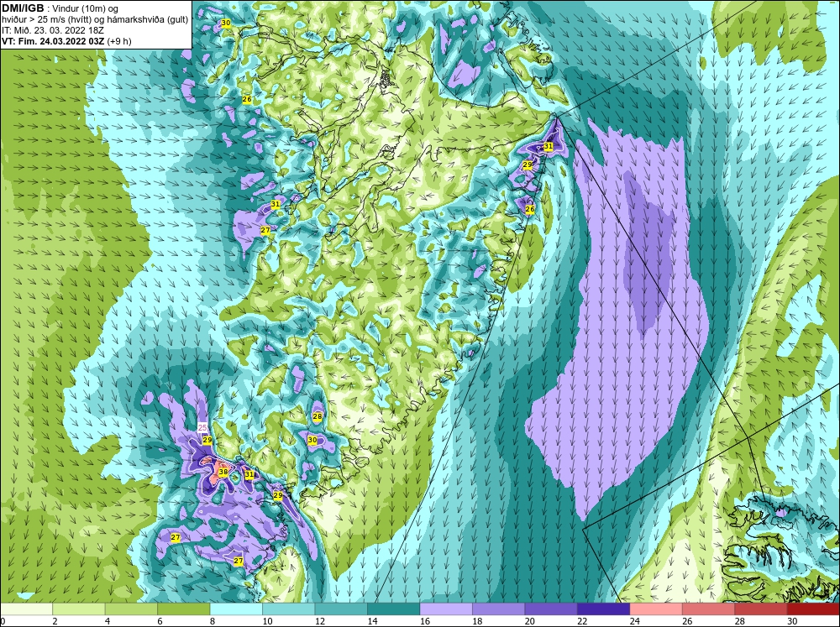Pick the 4–6 m/s green legend swatch
840x627 pixels.
click(131, 609)
